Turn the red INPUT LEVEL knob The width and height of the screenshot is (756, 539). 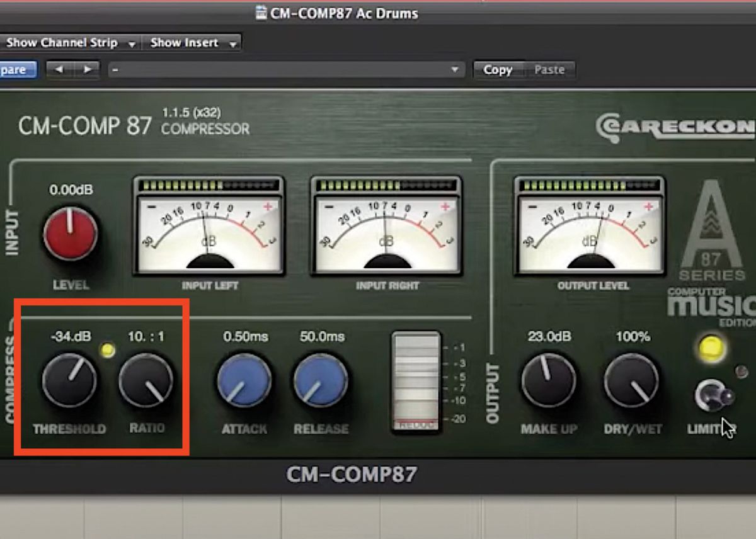coord(71,233)
